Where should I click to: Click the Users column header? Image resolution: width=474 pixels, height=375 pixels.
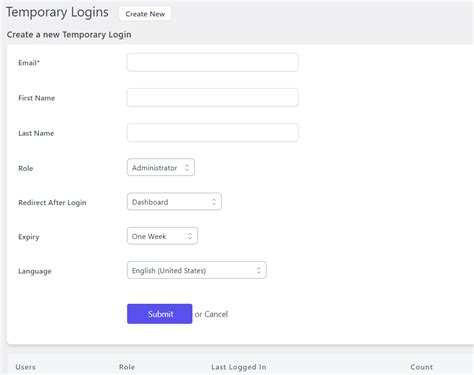(25, 367)
